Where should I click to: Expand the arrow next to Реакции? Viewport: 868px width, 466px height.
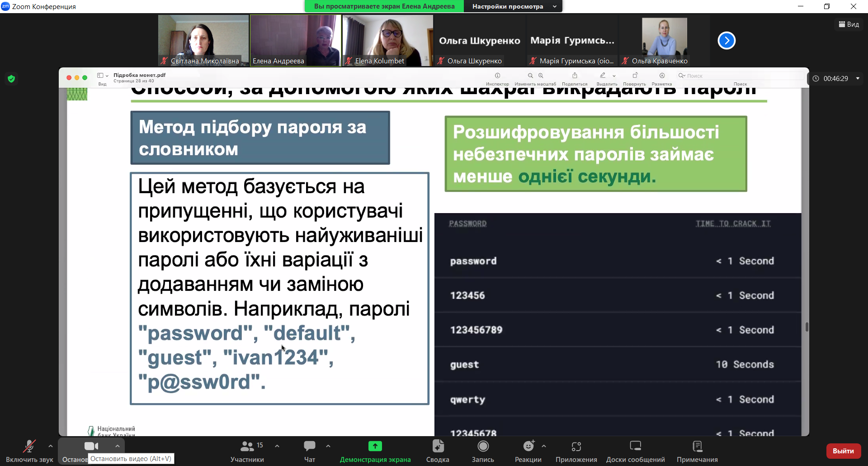point(544,446)
